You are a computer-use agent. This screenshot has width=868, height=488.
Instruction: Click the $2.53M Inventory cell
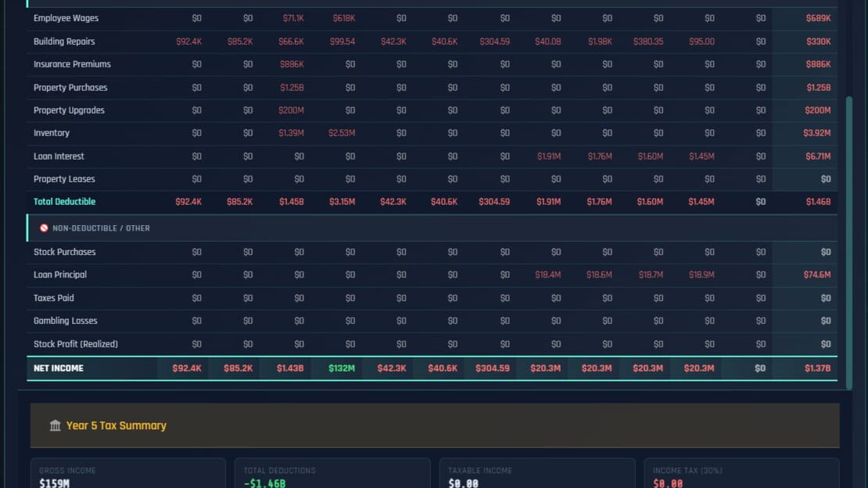(x=342, y=133)
